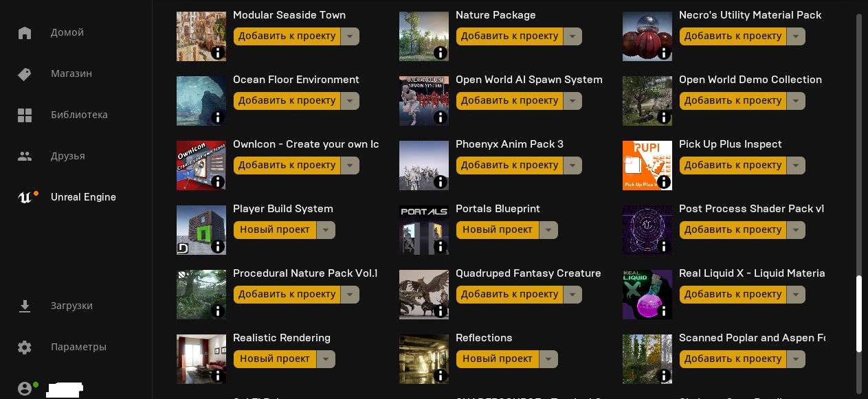The image size is (868, 399).
Task: Click info icon on Quadruped Fantasy Creature
Action: 441,311
